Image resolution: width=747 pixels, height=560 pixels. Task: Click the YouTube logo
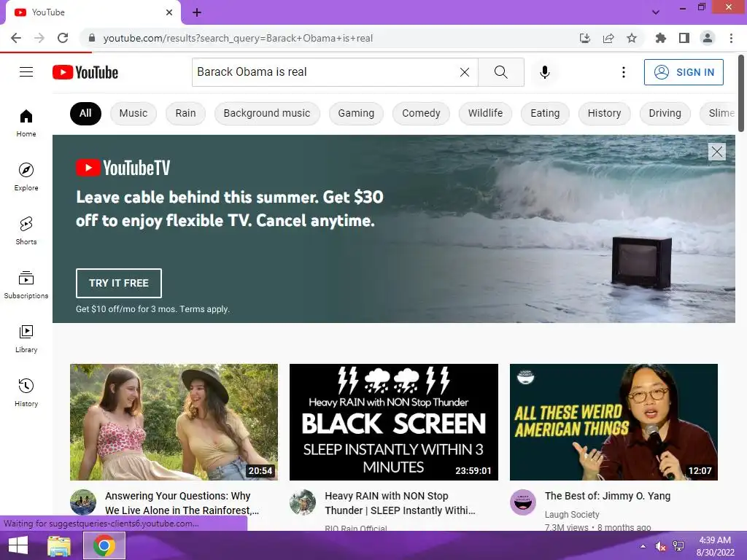(85, 72)
